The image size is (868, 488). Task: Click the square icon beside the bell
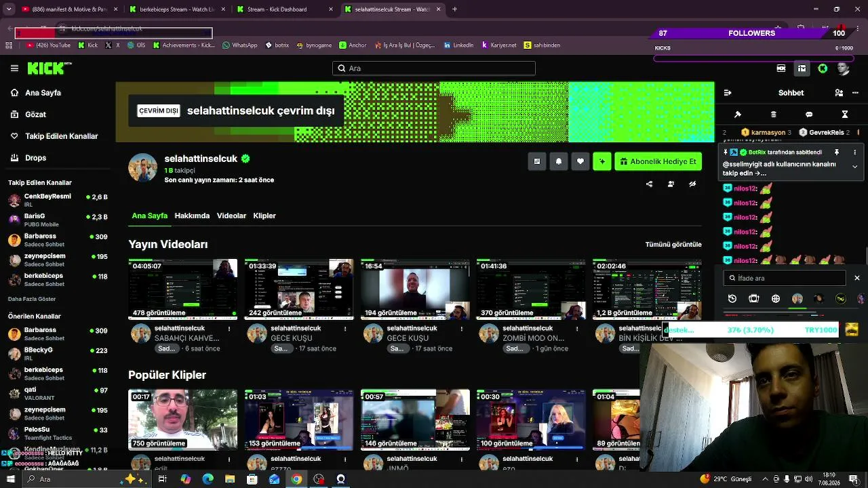[537, 161]
